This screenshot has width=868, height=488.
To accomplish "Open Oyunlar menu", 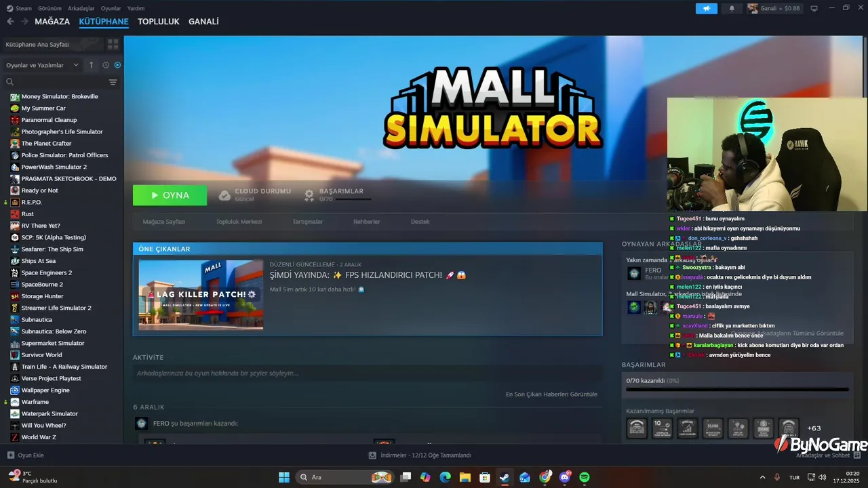I will 111,8.
